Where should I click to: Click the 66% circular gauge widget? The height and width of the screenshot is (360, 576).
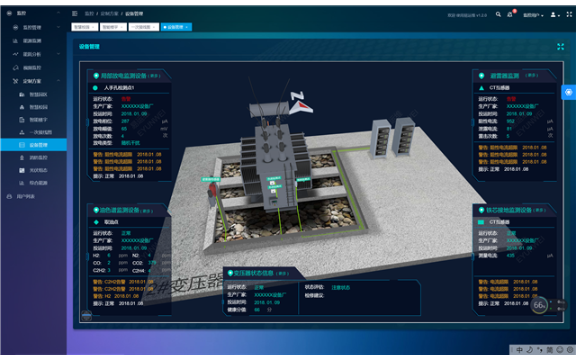click(x=539, y=305)
